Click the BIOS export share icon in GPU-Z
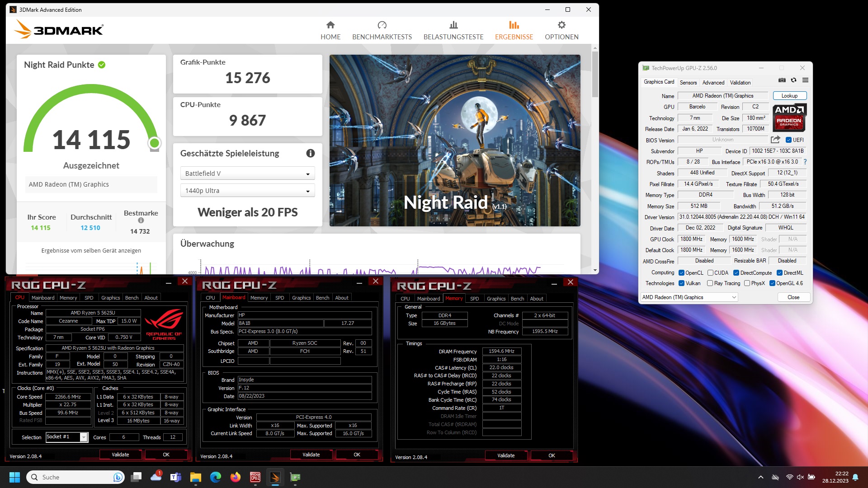Screen dimensions: 868x488 [775, 140]
